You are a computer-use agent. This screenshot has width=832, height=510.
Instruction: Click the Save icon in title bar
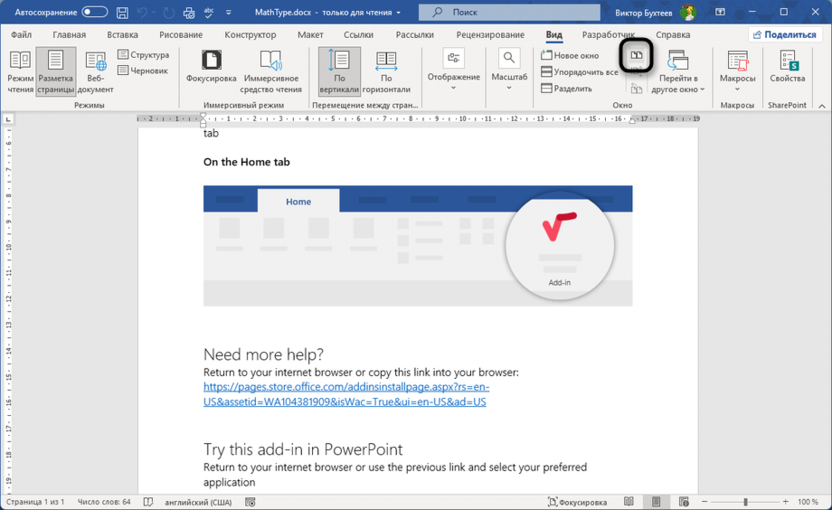[x=122, y=12]
